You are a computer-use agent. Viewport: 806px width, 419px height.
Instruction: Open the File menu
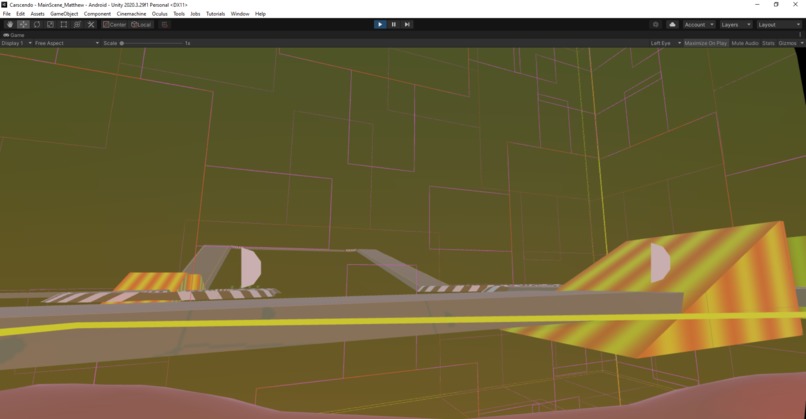click(x=7, y=14)
